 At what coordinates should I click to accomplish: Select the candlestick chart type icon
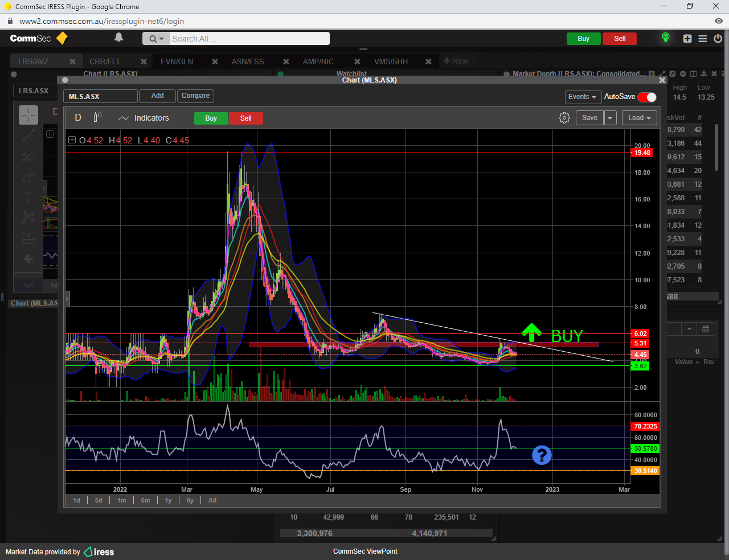(x=97, y=117)
